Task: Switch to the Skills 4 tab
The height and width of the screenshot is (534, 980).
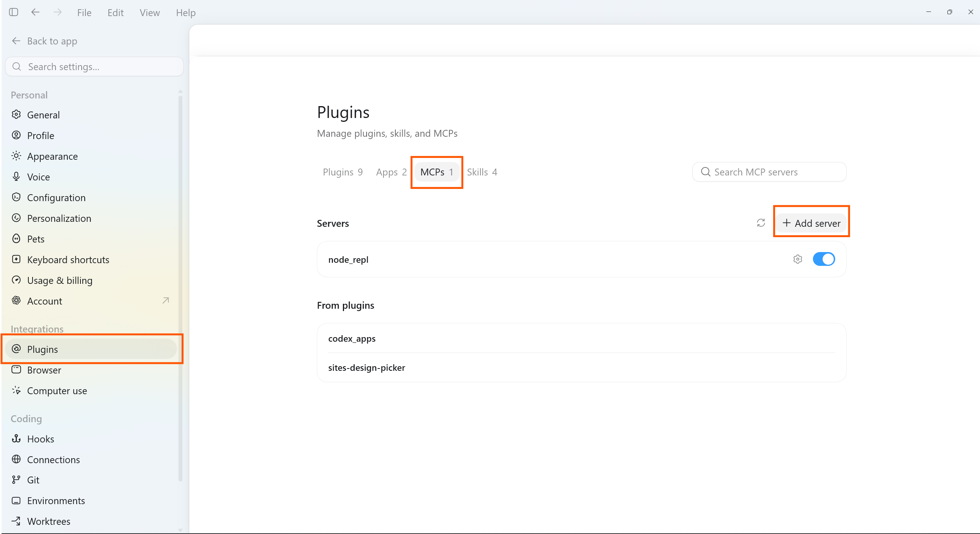Action: click(482, 172)
